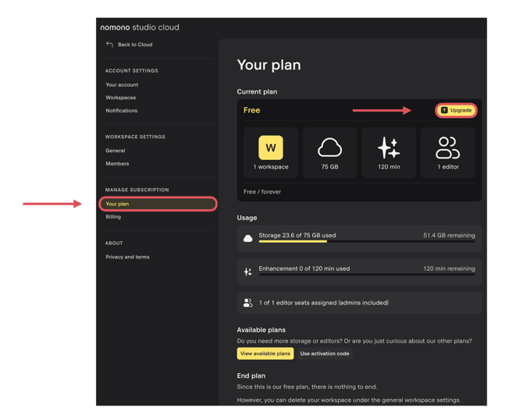523x420 pixels.
Task: Click the editor seats people icon
Action: pos(248,303)
